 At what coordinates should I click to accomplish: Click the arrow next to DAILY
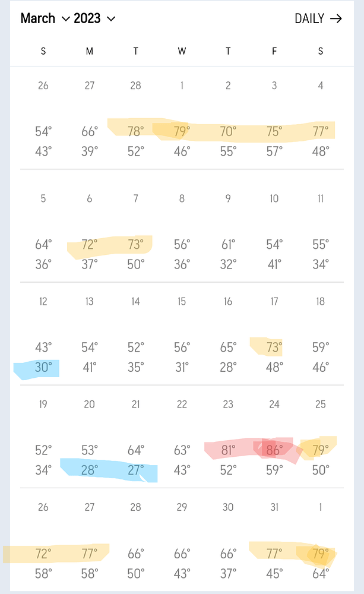336,18
